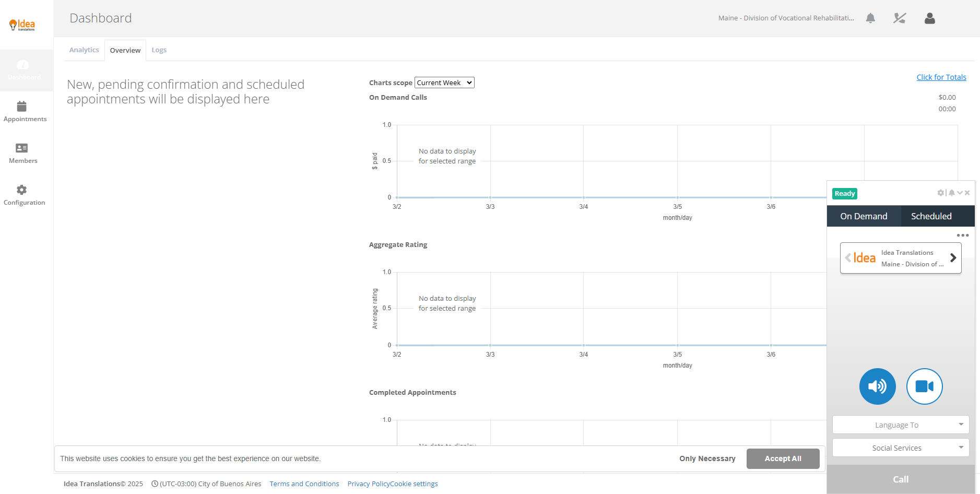Image resolution: width=980 pixels, height=494 pixels.
Task: Select the video call camera button
Action: 924,386
